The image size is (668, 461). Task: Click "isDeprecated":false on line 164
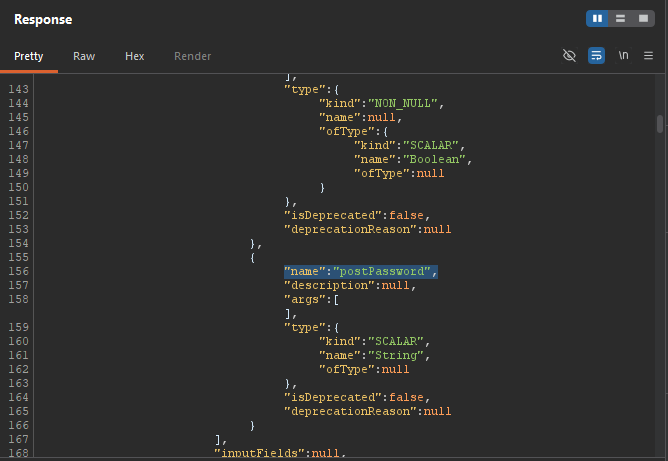tap(354, 397)
